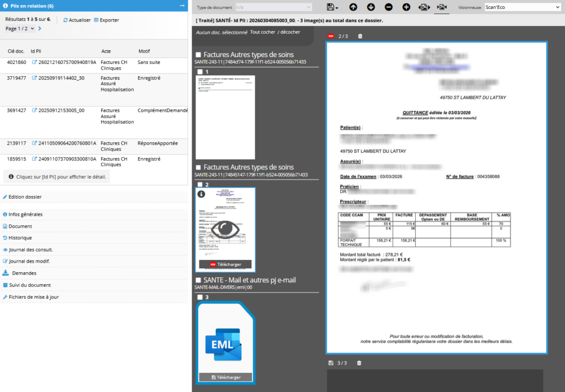The image size is (565, 392).
Task: Check the box for document 2
Action: (x=200, y=185)
